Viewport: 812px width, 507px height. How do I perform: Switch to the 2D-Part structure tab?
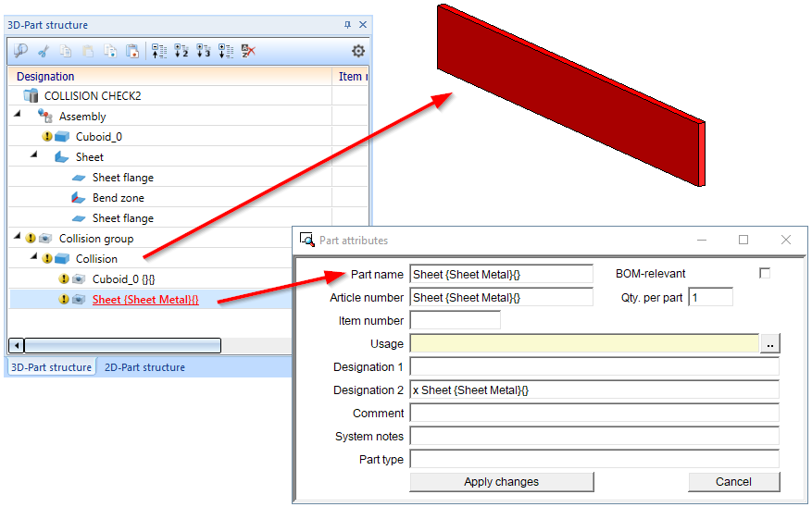point(144,366)
